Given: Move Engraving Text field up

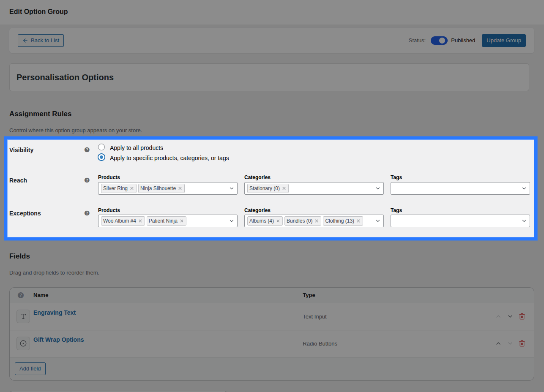Looking at the screenshot, I should click(498, 316).
